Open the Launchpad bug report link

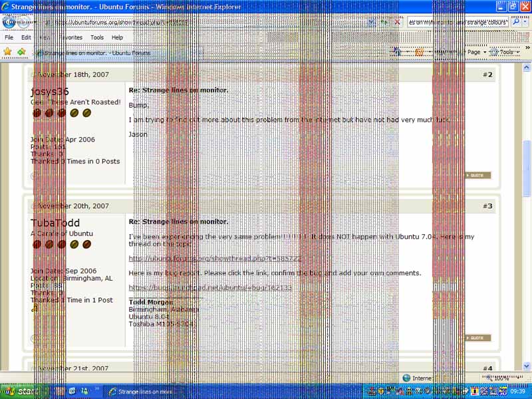click(210, 287)
